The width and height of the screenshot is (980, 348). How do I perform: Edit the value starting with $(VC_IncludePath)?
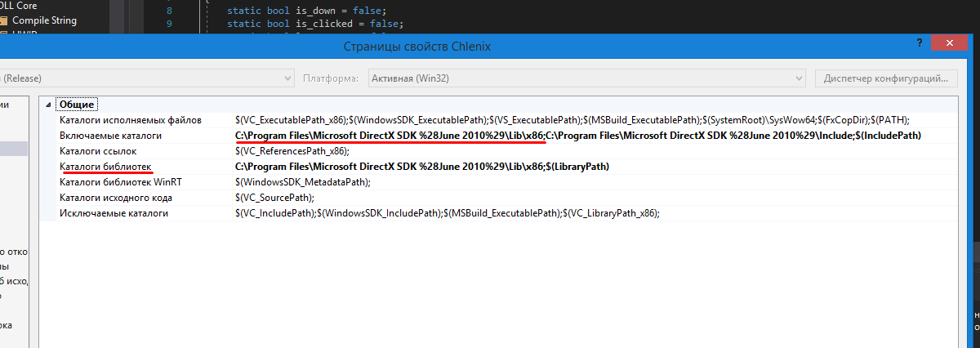(447, 213)
